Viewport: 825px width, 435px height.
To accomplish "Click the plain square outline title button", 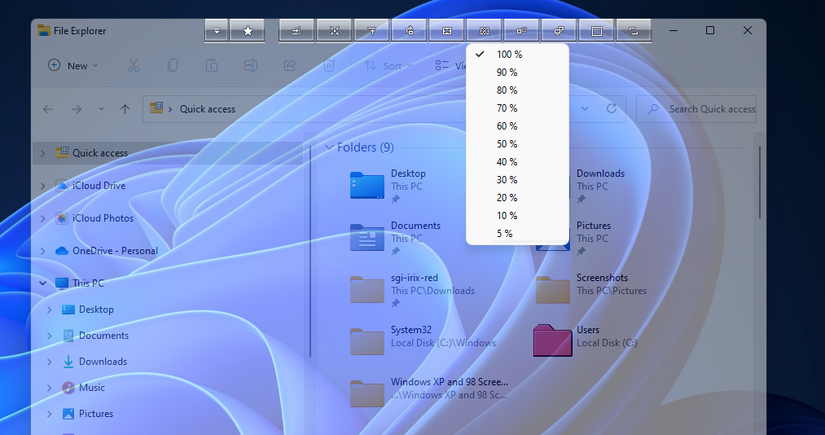I will click(x=596, y=31).
